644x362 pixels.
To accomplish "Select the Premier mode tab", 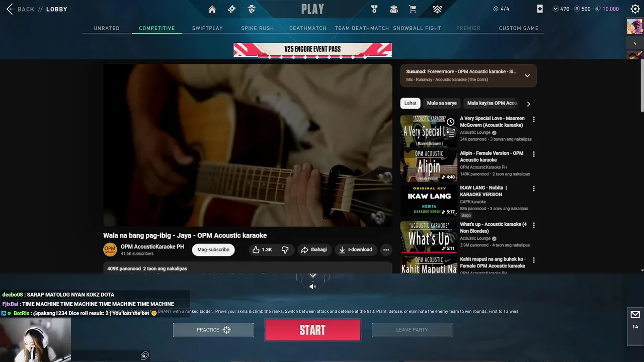I will 468,28.
